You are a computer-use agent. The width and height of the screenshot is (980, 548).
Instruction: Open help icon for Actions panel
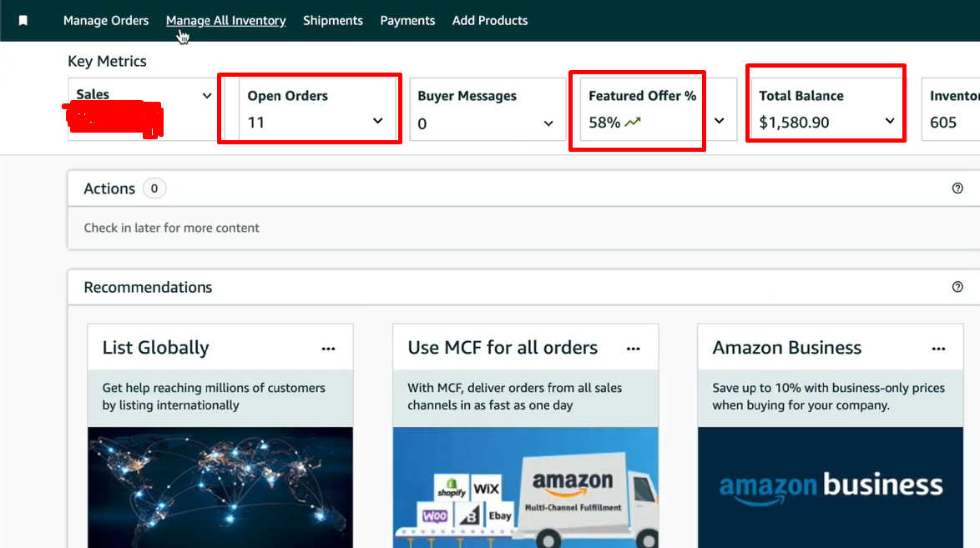pos(957,189)
